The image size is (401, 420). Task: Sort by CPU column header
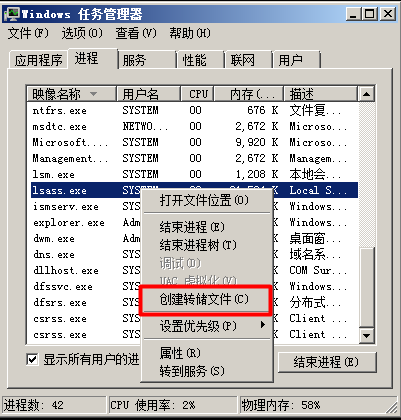click(x=198, y=94)
